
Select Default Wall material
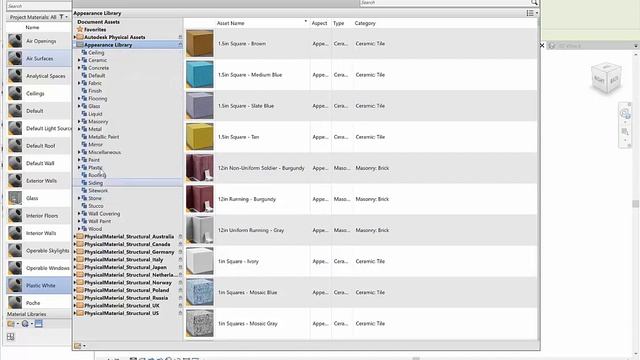click(39, 163)
